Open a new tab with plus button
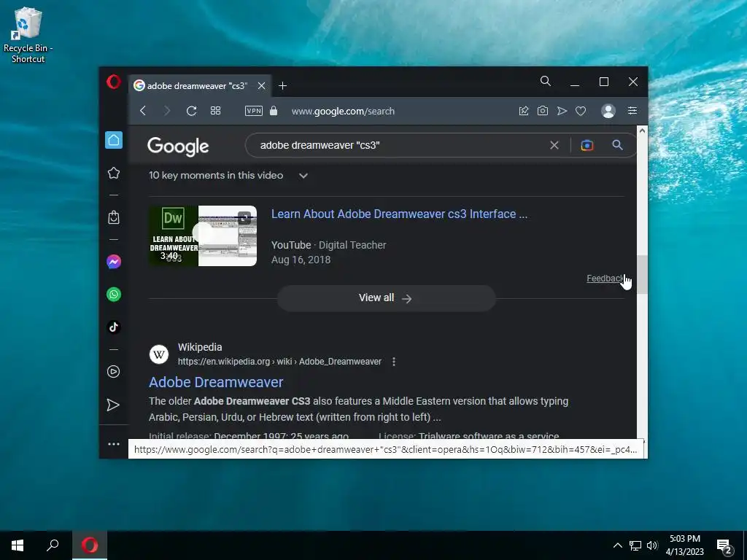This screenshot has height=560, width=747. [x=282, y=86]
